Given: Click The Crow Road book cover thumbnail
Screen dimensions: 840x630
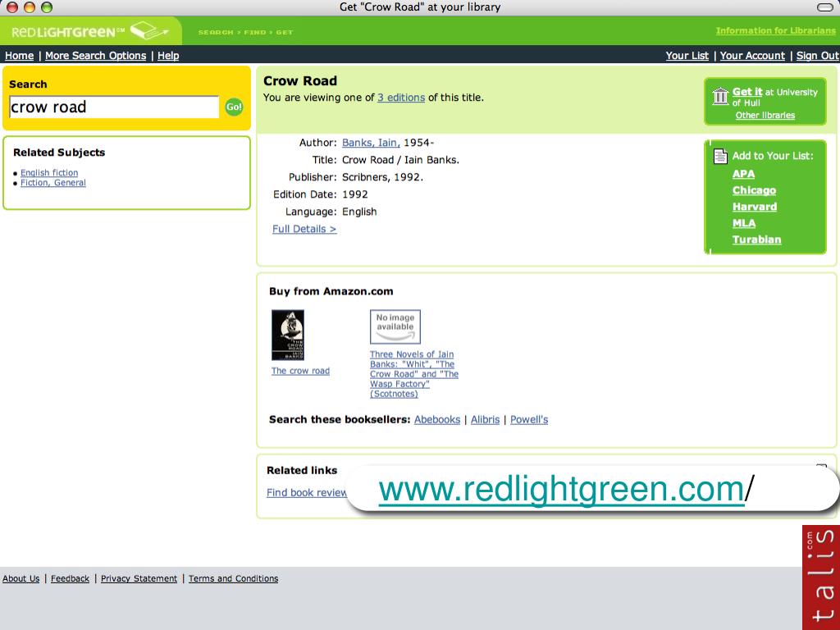Looking at the screenshot, I should point(288,335).
